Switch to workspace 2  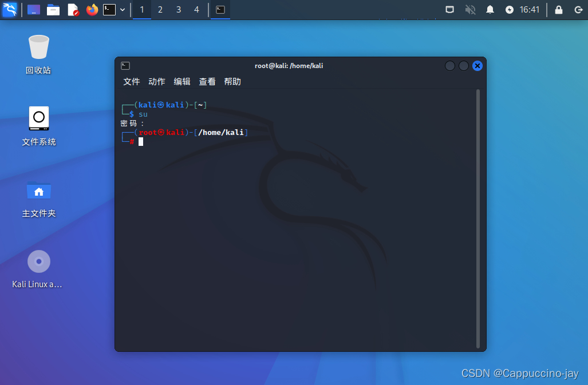click(160, 10)
